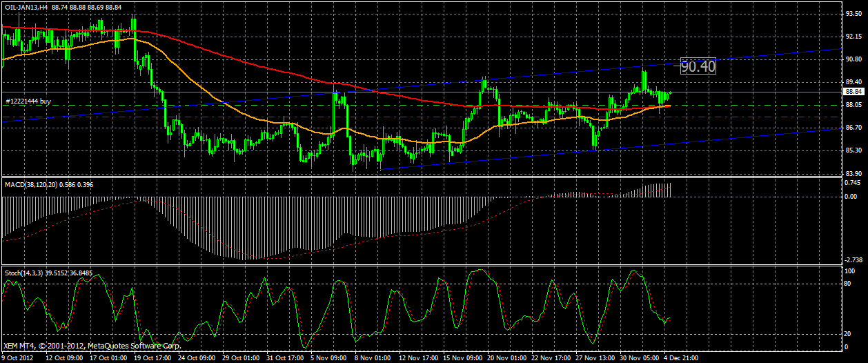
Task: Click the chart title 'OIL-JAN13,H4'
Action: point(26,6)
